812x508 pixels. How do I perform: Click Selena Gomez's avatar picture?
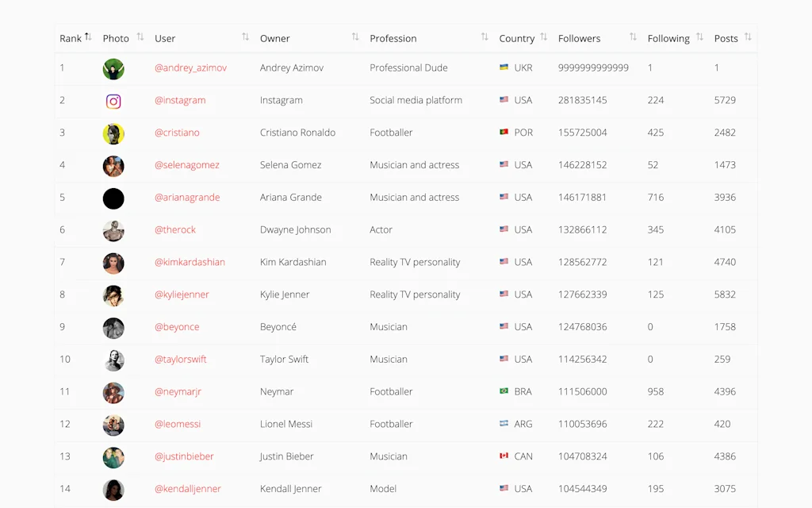[x=113, y=166]
